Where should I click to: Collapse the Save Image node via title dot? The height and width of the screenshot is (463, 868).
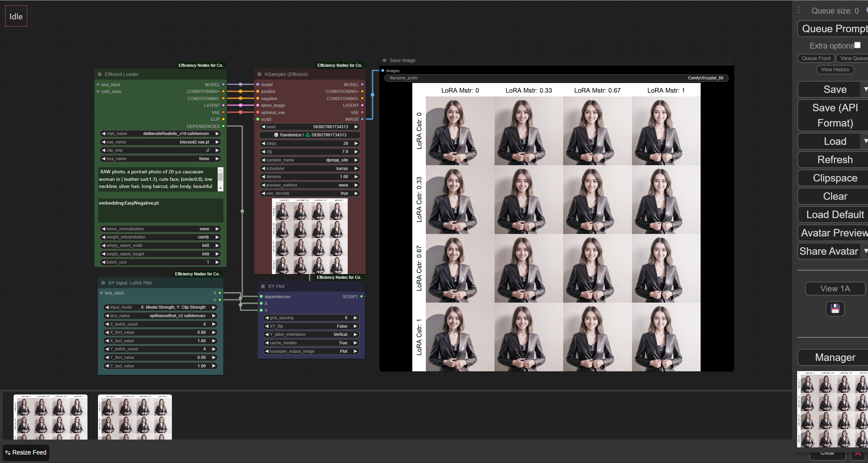click(x=384, y=60)
